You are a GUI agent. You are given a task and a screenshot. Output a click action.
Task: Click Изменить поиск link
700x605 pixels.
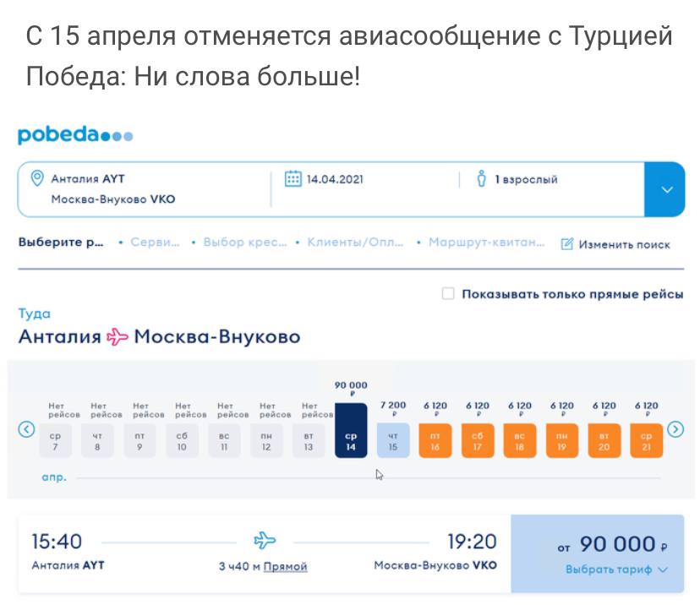(x=624, y=244)
